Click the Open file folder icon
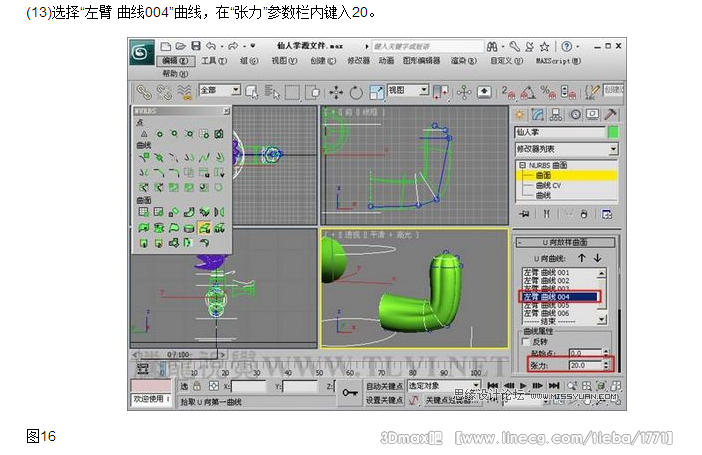This screenshot has height=455, width=702. (x=180, y=46)
